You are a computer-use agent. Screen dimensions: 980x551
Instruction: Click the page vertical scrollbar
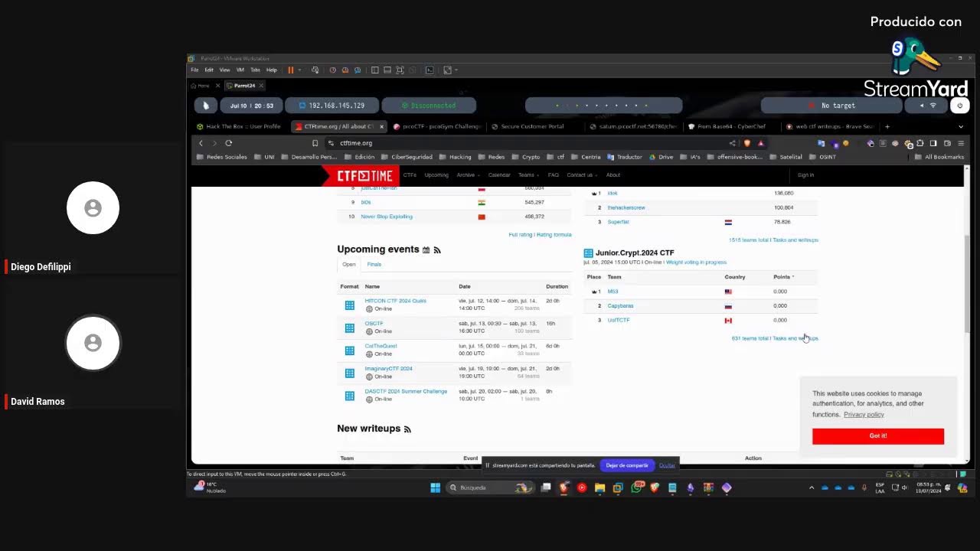pos(967,283)
